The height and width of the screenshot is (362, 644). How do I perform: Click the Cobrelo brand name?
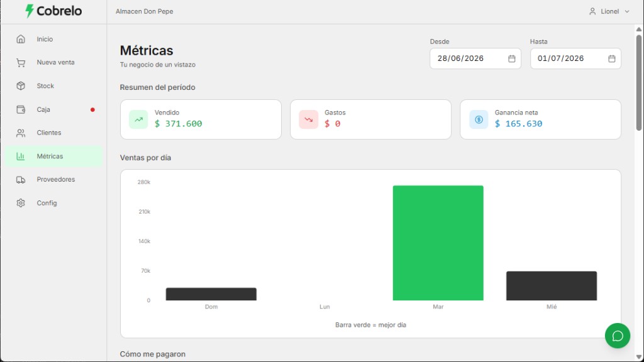point(59,11)
